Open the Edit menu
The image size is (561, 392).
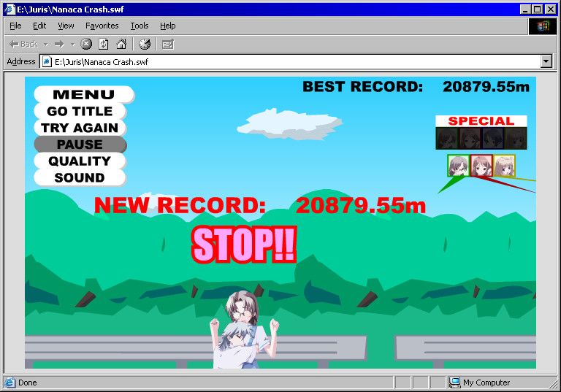tap(39, 26)
